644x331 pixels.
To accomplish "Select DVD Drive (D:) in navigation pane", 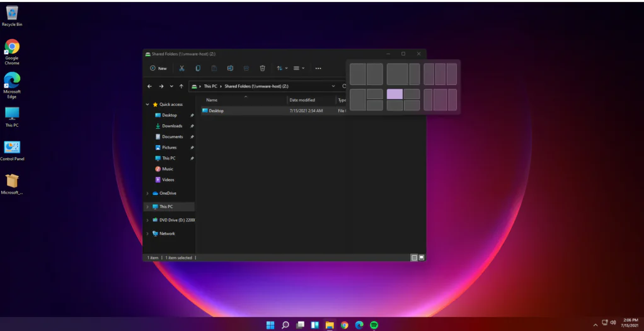I will pyautogui.click(x=173, y=220).
